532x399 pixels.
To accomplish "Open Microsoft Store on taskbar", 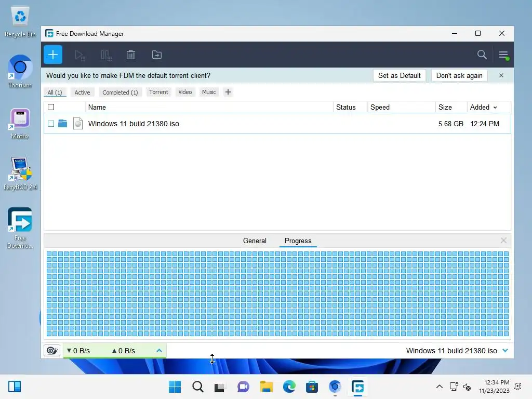I will click(312, 387).
